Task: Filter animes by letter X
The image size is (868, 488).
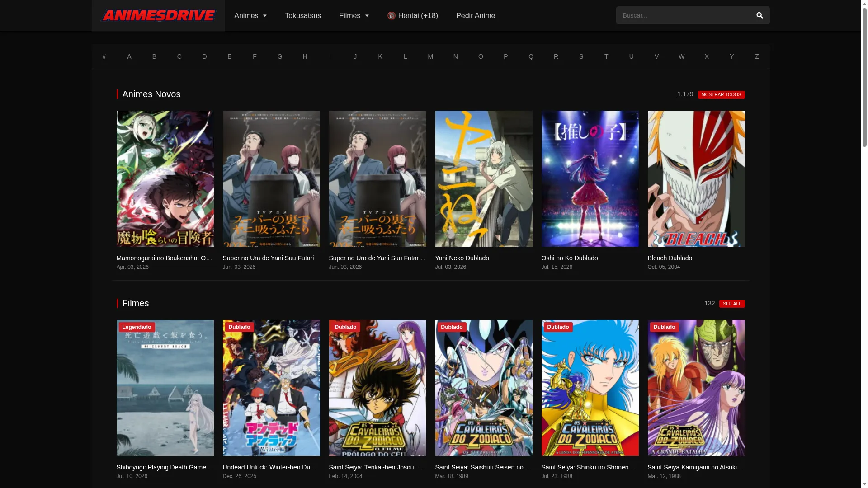Action: pyautogui.click(x=707, y=56)
